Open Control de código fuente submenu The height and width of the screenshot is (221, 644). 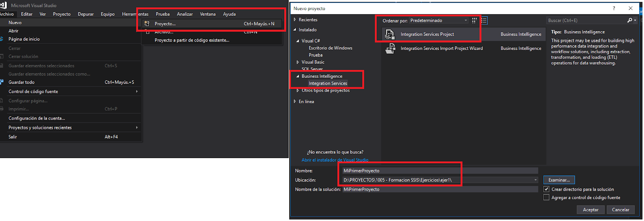[x=70, y=92]
